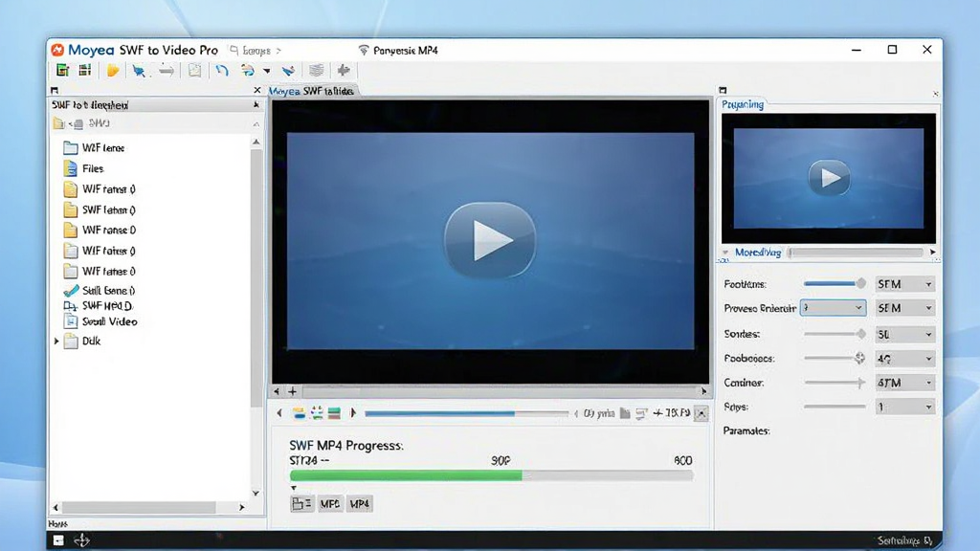Click the first green grid toolbar icon
The height and width of the screenshot is (551, 980).
[62, 70]
